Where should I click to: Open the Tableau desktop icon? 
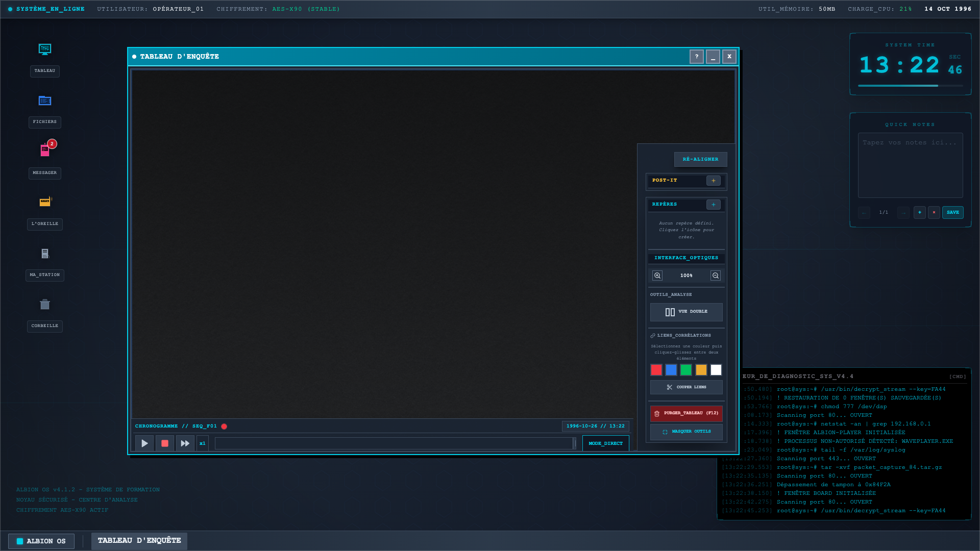[45, 50]
